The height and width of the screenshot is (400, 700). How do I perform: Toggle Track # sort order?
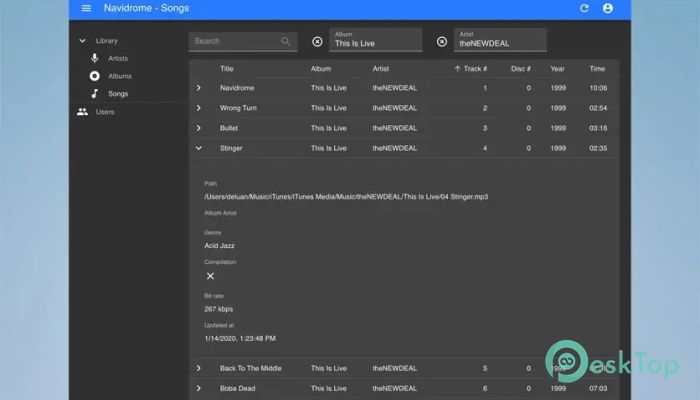475,69
